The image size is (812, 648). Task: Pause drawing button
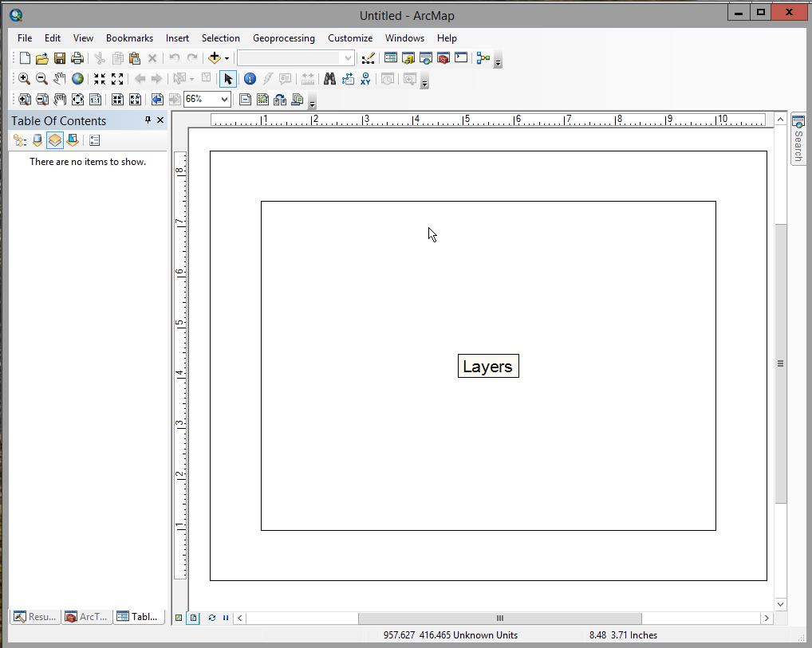226,618
